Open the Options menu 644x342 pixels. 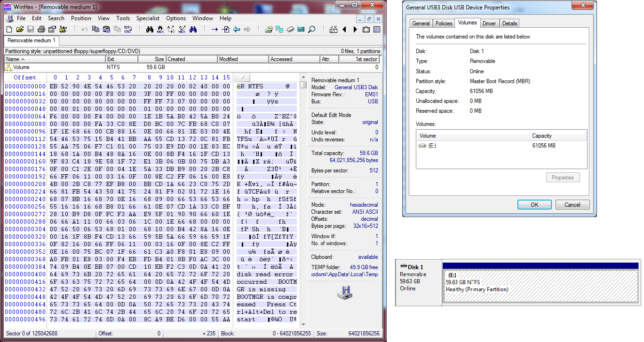pos(176,18)
